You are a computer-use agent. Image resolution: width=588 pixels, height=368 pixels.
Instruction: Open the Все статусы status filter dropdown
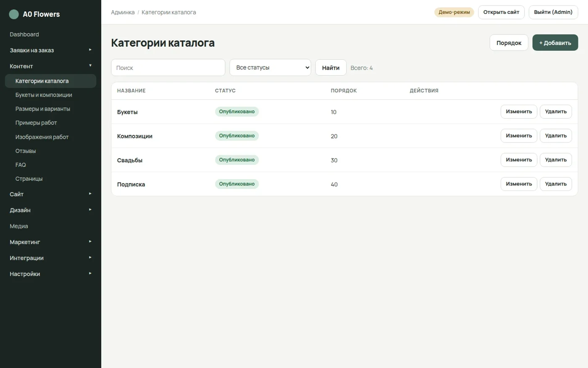click(270, 68)
